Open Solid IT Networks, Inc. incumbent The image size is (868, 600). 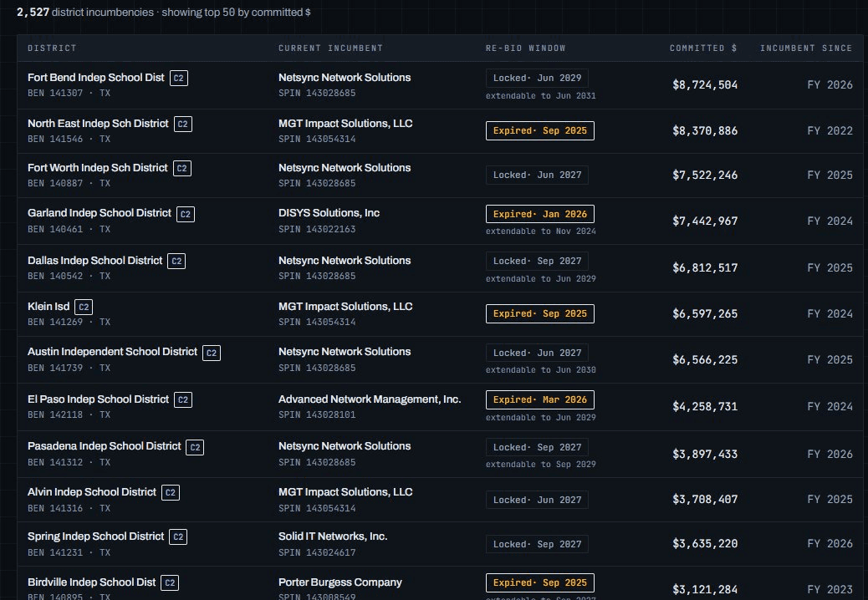pyautogui.click(x=333, y=536)
